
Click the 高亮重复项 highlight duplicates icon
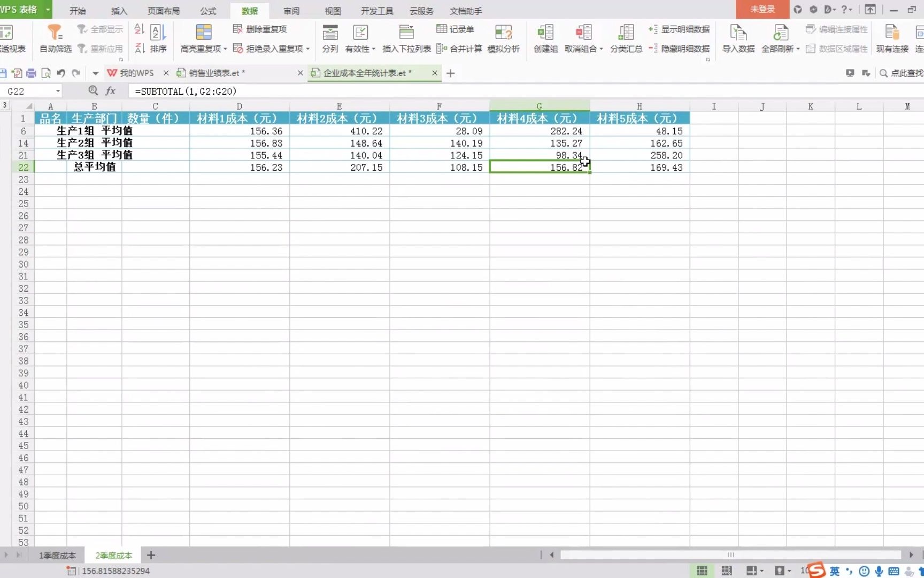click(203, 33)
